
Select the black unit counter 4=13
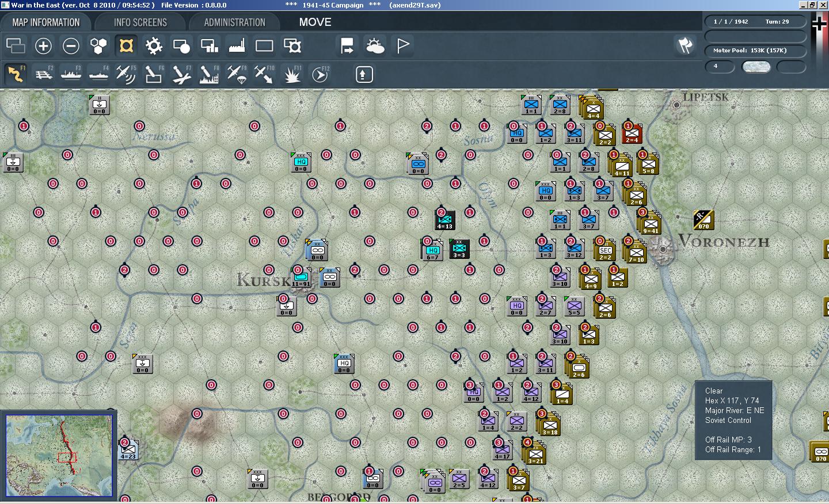click(444, 220)
